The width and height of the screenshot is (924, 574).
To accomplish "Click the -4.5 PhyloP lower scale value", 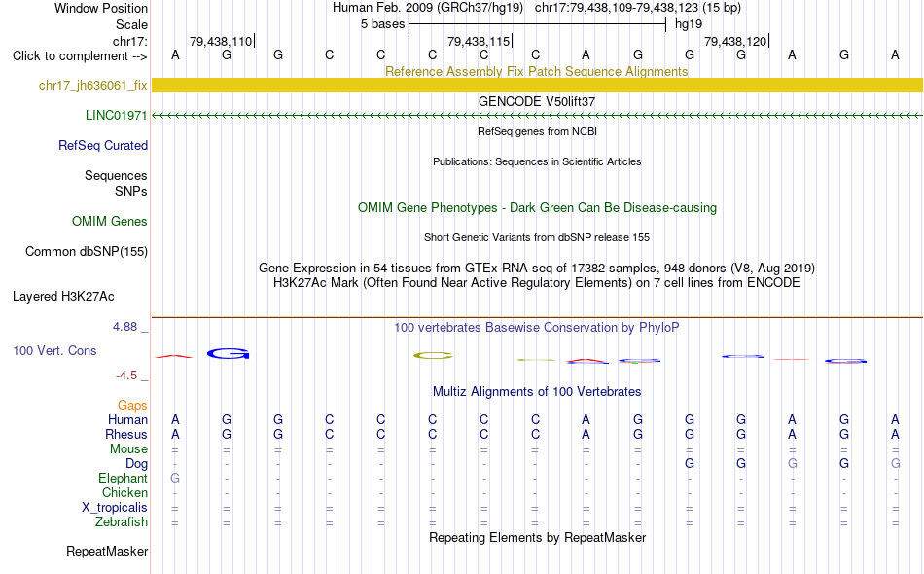I will [126, 376].
